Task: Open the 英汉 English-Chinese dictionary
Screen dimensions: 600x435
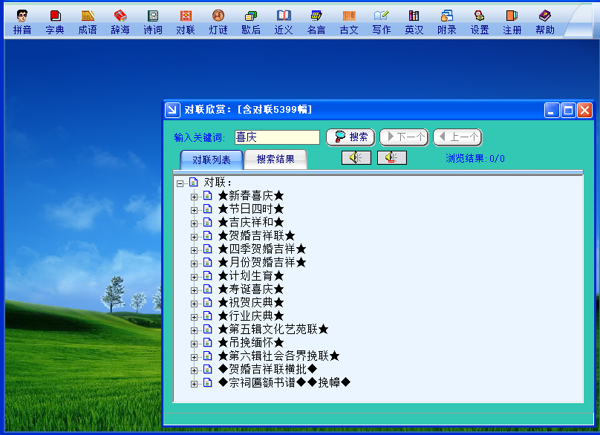Action: (x=413, y=21)
